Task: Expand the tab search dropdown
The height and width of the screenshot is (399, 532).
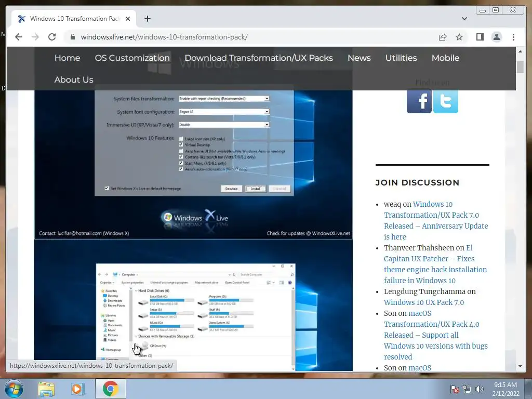Action: point(464,19)
